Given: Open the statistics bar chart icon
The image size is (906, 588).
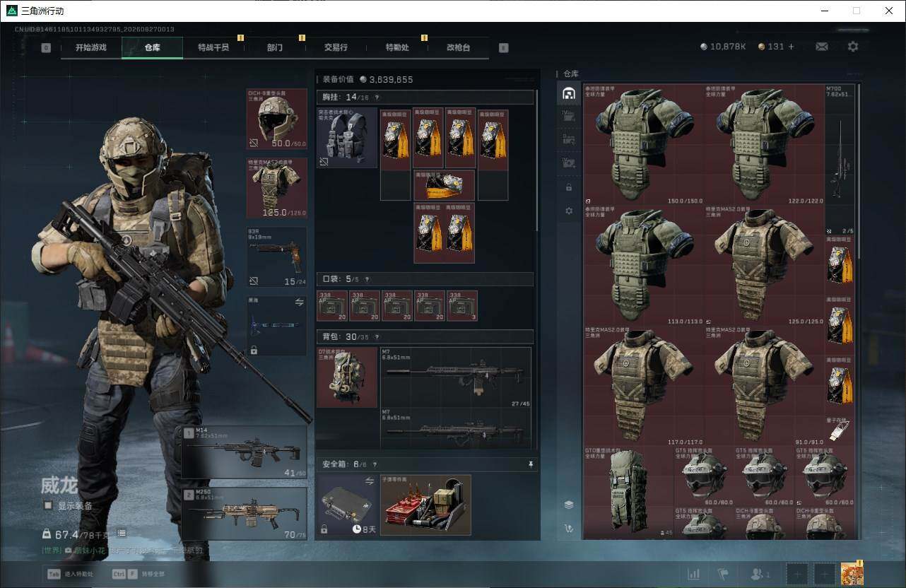Looking at the screenshot, I should (x=694, y=575).
